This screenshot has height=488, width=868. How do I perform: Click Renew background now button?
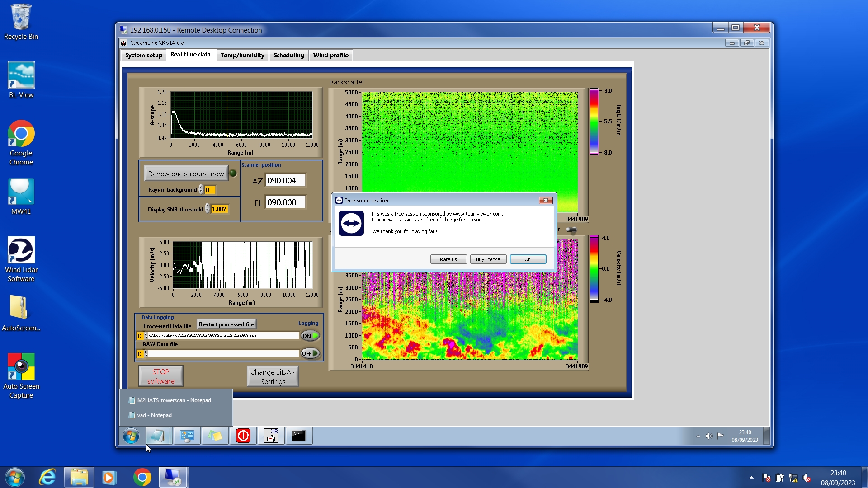pos(186,174)
